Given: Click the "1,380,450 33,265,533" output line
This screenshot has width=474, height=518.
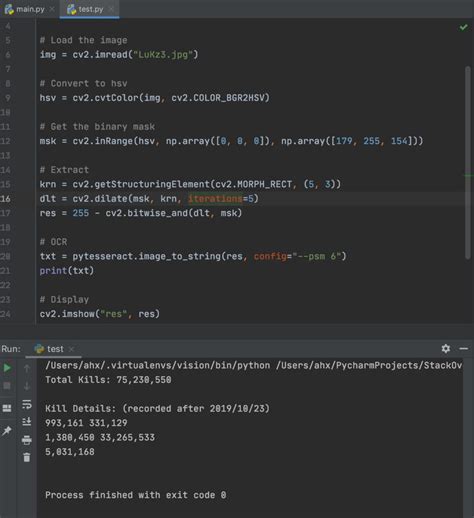Looking at the screenshot, I should click(100, 437).
